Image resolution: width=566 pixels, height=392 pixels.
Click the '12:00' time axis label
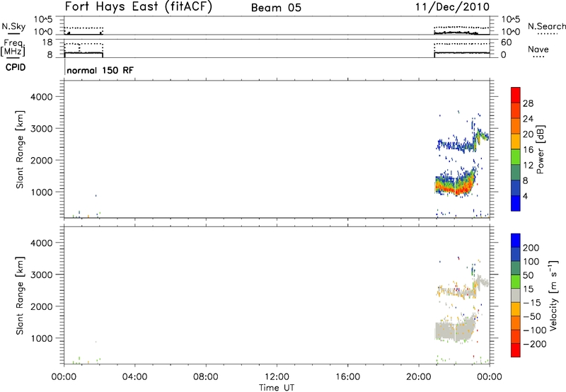277,377
